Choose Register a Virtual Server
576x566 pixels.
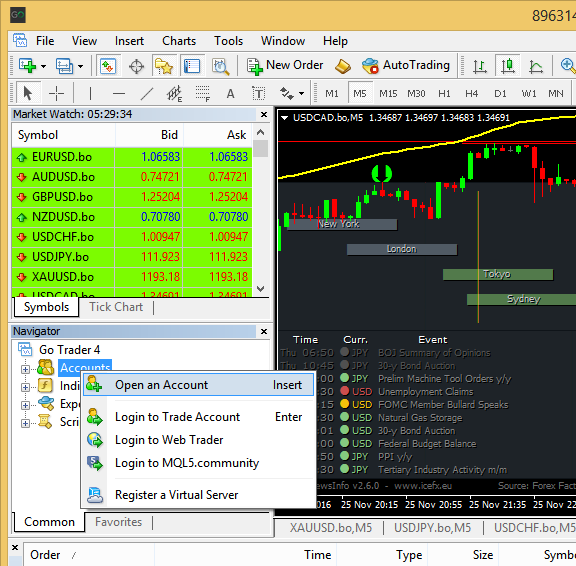[x=198, y=495]
